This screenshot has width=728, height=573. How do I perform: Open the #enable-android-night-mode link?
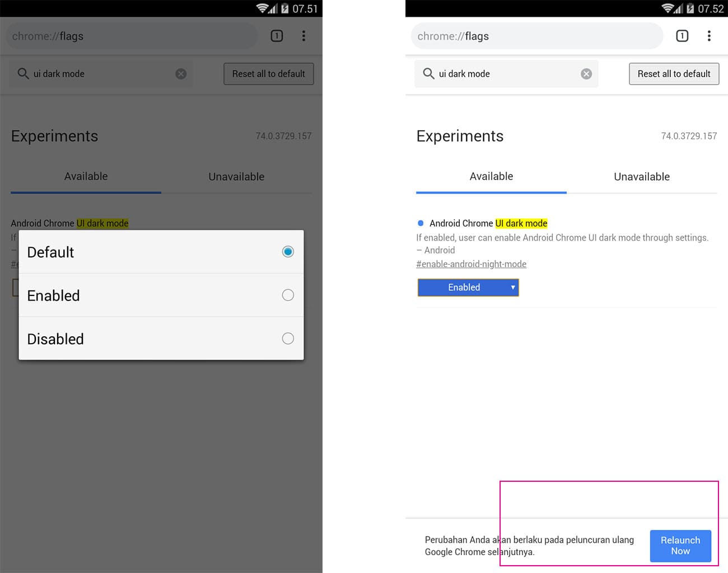471,264
